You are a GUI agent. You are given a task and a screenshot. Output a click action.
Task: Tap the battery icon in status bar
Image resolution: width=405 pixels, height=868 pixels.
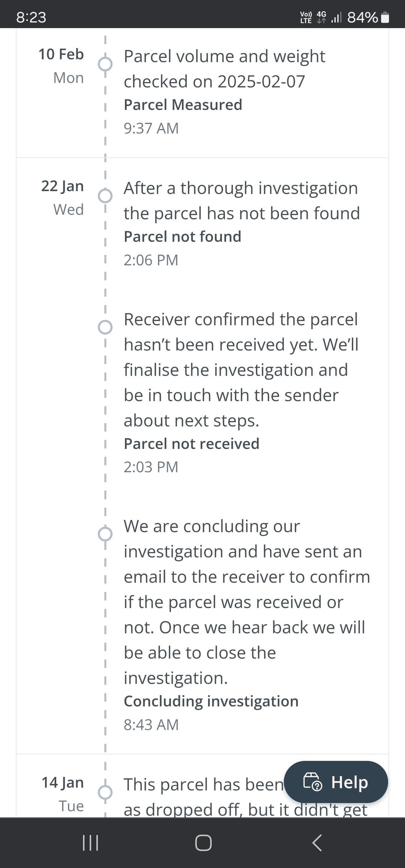[x=385, y=17]
